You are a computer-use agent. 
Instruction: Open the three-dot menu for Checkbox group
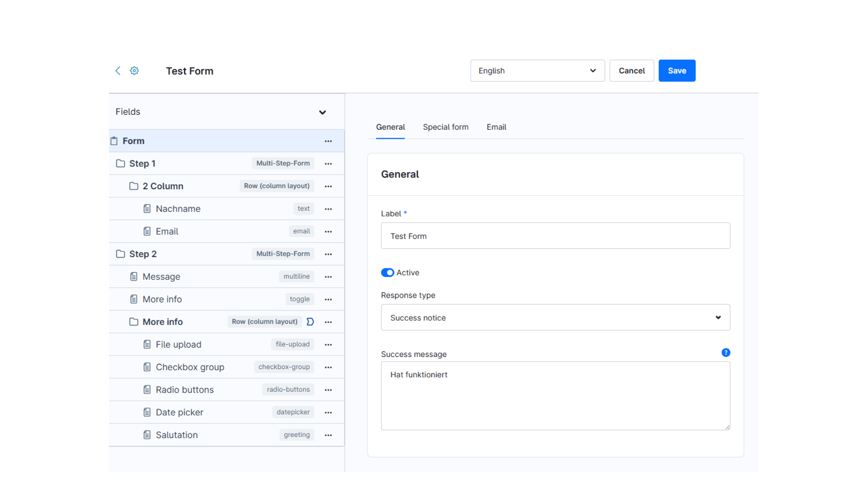click(x=328, y=367)
